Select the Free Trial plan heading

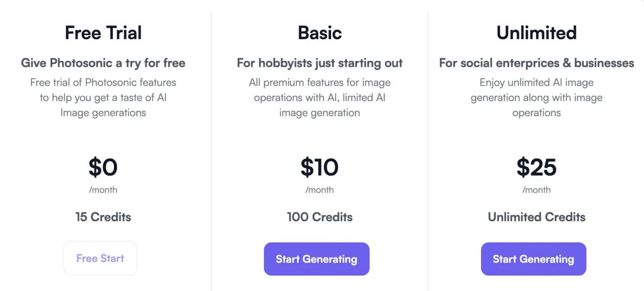(103, 33)
